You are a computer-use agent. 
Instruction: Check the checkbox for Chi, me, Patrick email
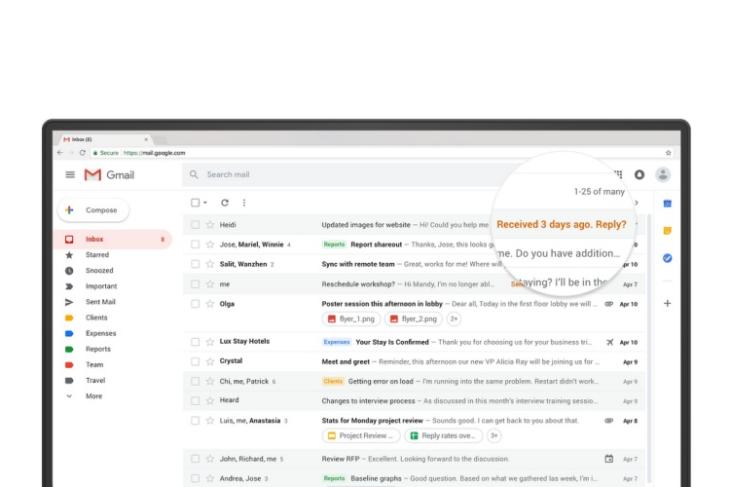tap(196, 381)
